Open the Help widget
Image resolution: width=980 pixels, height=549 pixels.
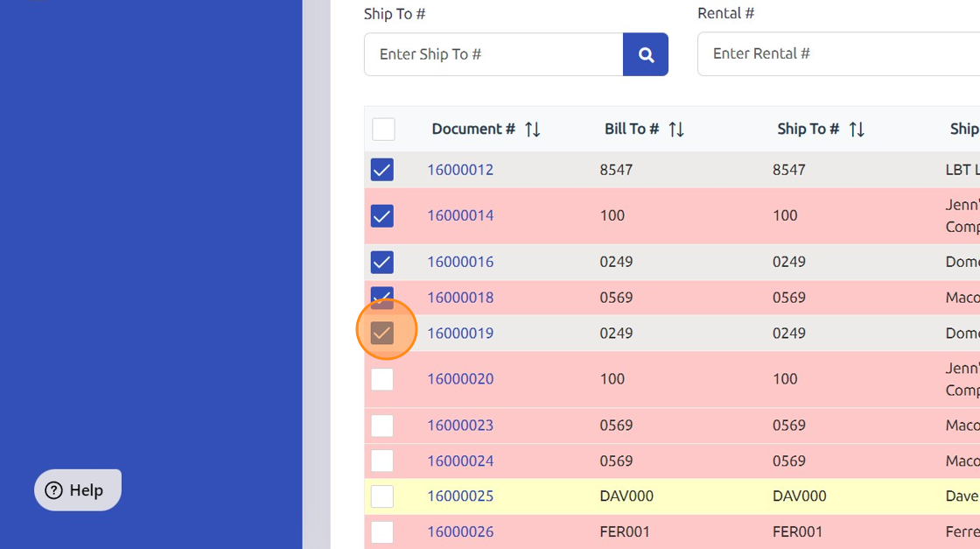[x=78, y=490]
